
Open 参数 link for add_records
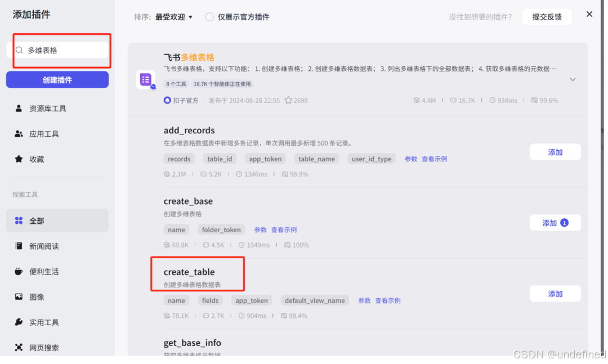coord(410,159)
